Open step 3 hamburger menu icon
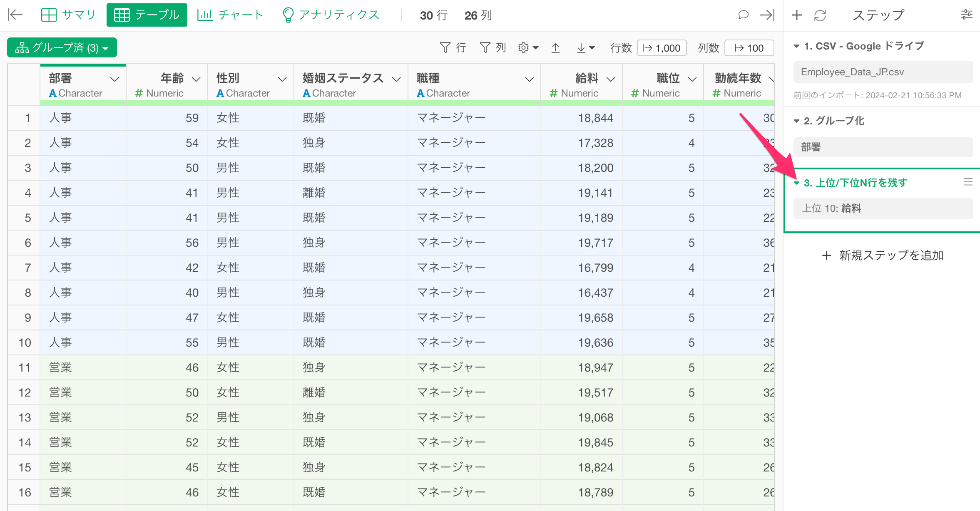This screenshot has width=980, height=511. pyautogui.click(x=968, y=182)
